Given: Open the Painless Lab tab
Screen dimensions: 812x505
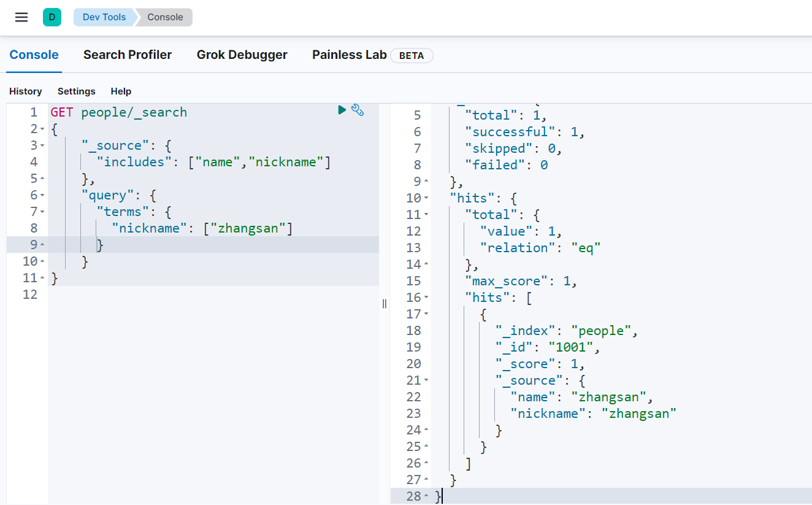Looking at the screenshot, I should (x=349, y=55).
